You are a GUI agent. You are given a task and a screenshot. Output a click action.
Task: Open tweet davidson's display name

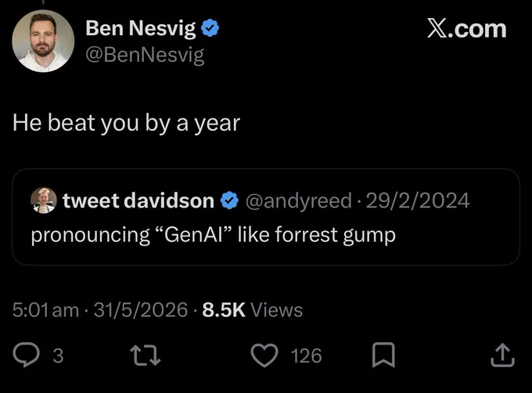coord(138,200)
